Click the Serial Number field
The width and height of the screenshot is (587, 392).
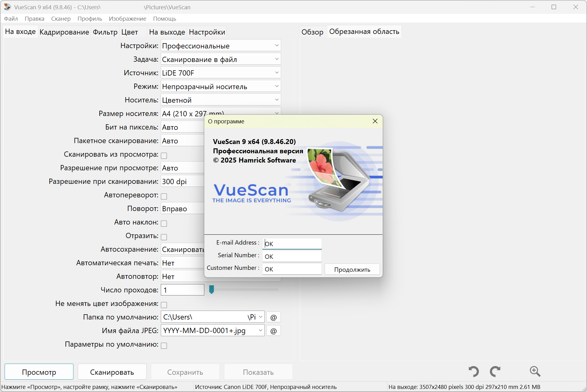[x=292, y=256]
